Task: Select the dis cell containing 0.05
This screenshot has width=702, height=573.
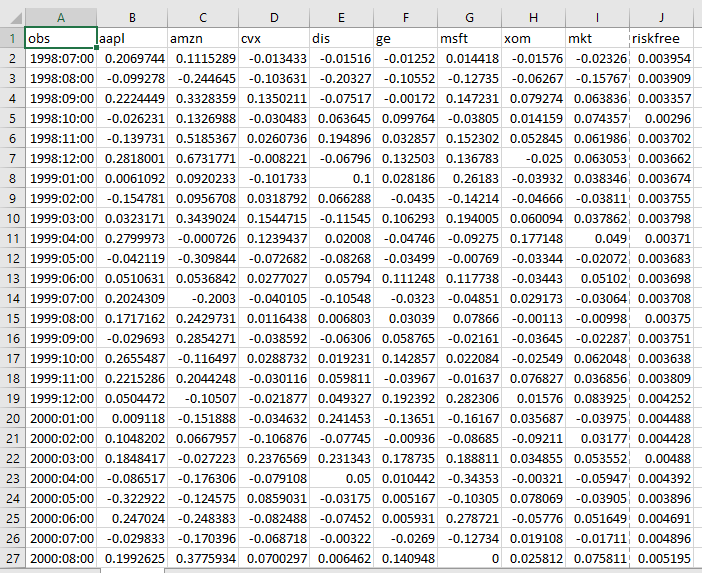Action: (x=341, y=479)
